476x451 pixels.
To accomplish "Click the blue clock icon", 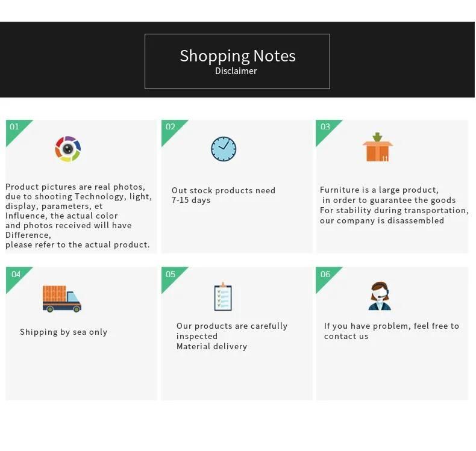I will (224, 149).
